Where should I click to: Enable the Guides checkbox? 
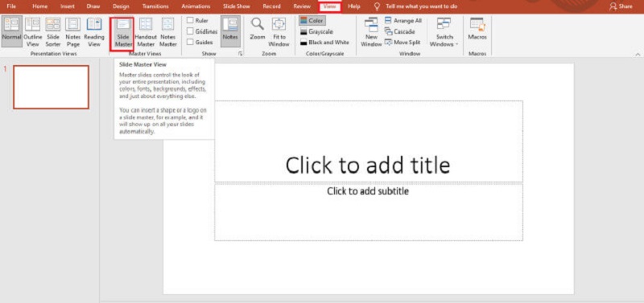191,42
